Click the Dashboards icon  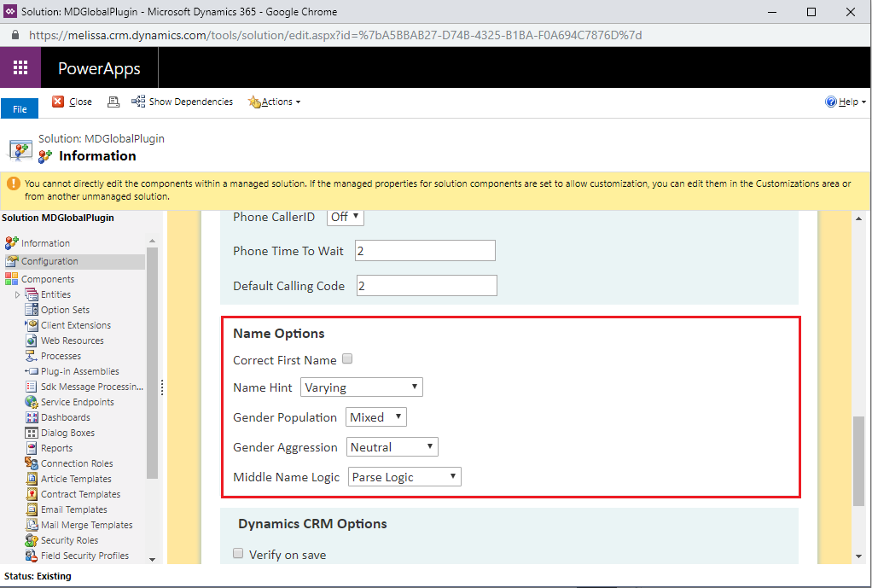point(32,417)
